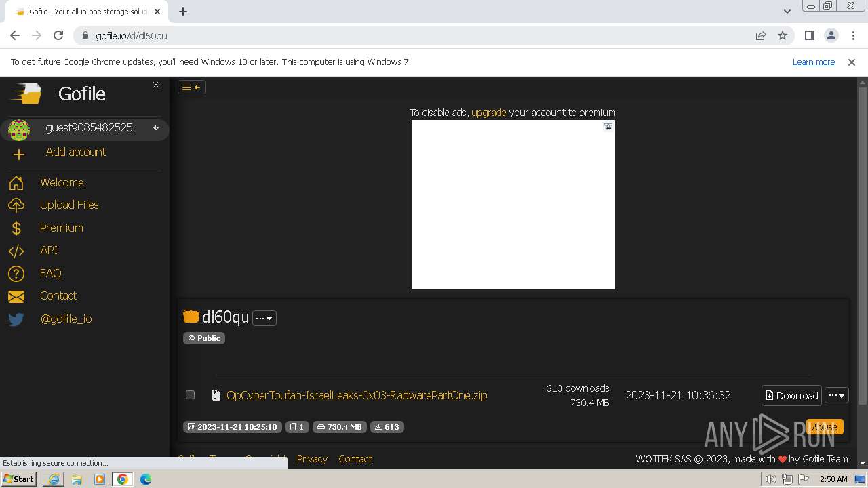Click the guest9085482525 avatar icon
The width and height of the screenshot is (868, 488).
tap(19, 130)
